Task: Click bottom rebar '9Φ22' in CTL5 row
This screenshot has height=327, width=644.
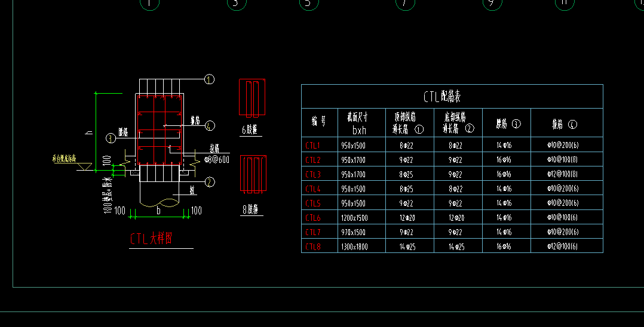Action: (x=455, y=203)
